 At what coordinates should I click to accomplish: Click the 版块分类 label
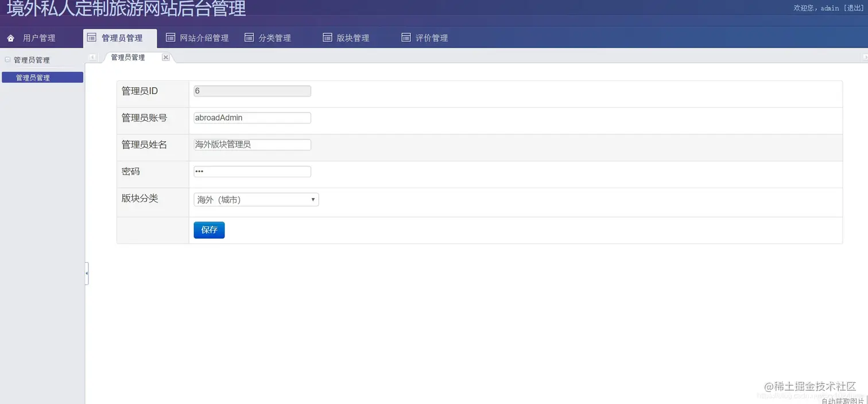(139, 199)
